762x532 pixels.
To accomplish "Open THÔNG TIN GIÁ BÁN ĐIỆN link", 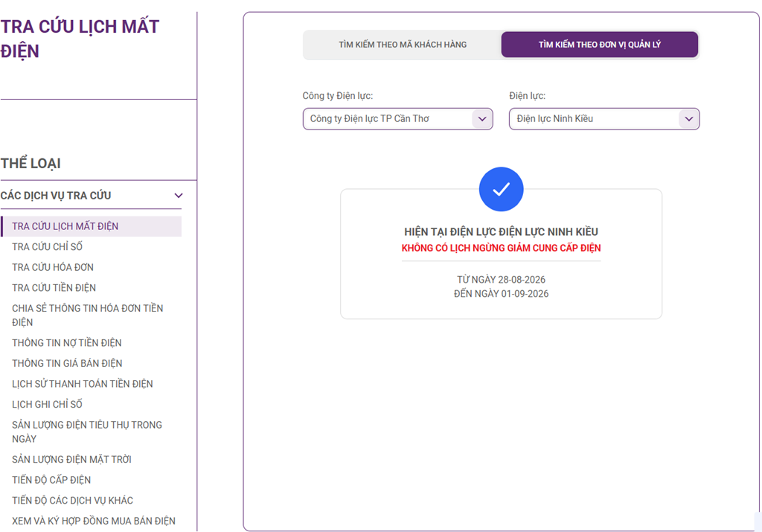I will click(x=67, y=363).
